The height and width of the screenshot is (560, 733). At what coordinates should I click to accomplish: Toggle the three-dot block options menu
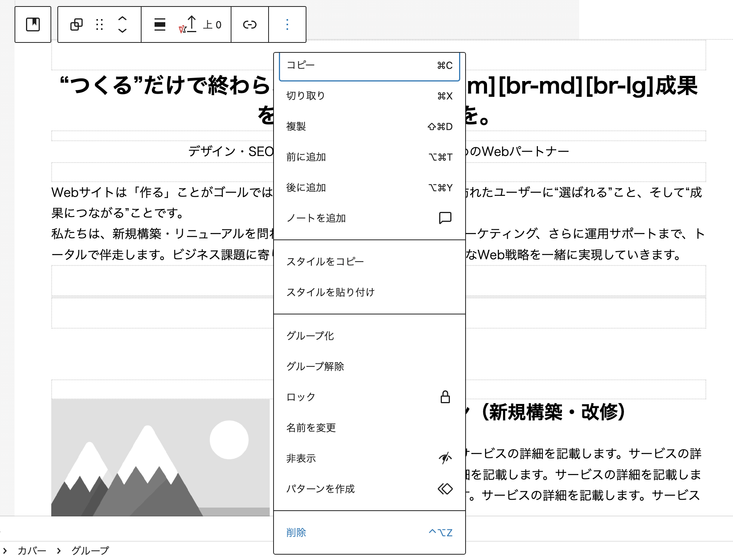tap(287, 24)
